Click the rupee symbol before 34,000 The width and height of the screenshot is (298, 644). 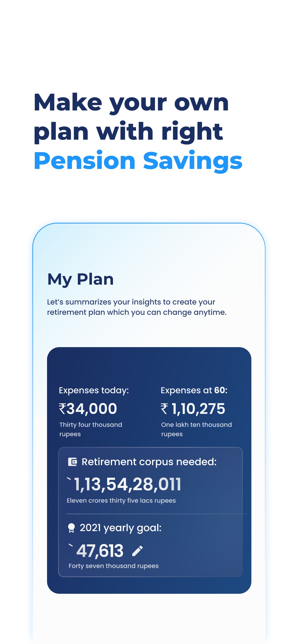coord(62,409)
